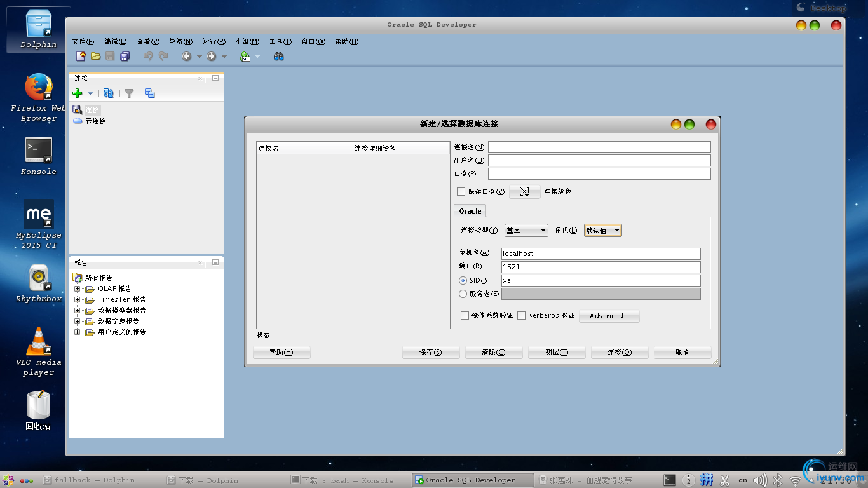
Task: Click the 连接名 input field
Action: tap(599, 147)
